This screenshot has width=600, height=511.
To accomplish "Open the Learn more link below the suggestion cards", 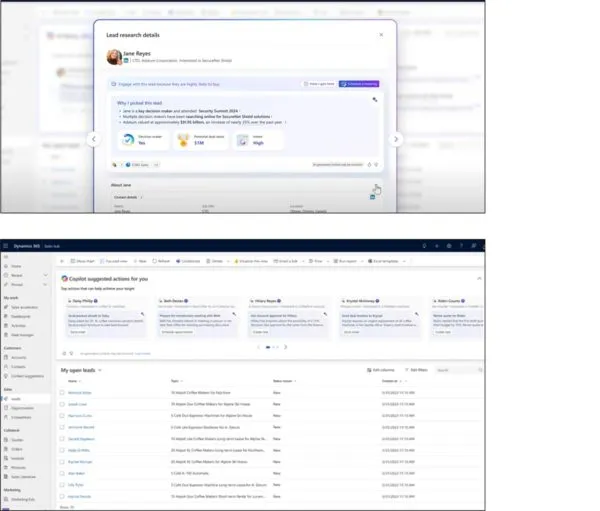I will [x=143, y=354].
